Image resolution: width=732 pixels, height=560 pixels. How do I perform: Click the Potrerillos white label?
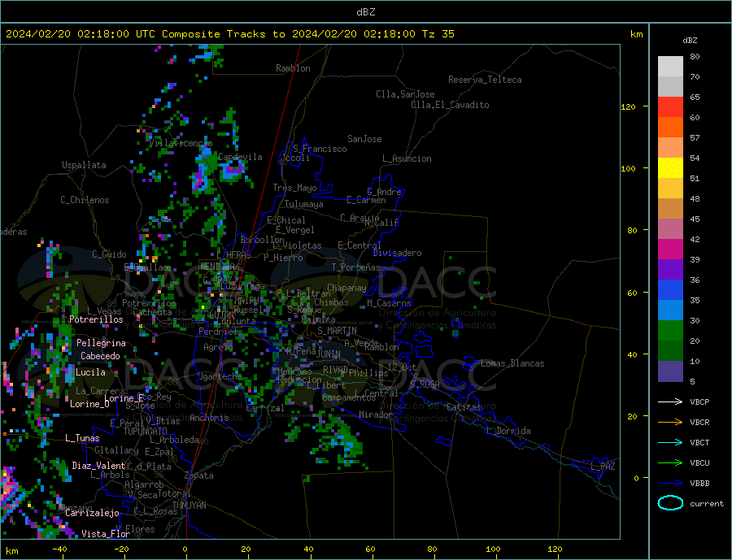tap(96, 319)
